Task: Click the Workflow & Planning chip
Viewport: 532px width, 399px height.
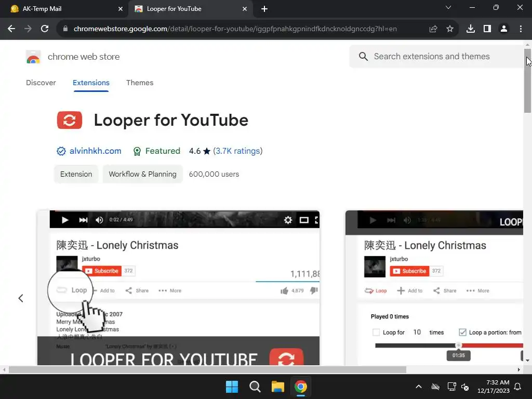Action: 142,174
